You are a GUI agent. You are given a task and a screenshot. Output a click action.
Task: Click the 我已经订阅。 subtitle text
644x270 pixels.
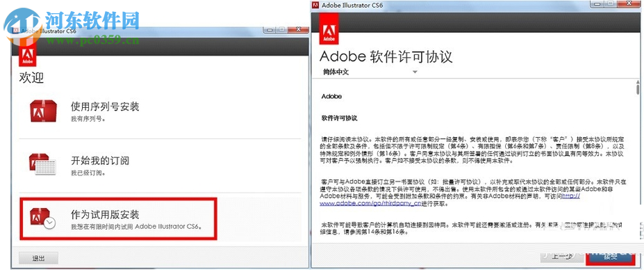89,173
